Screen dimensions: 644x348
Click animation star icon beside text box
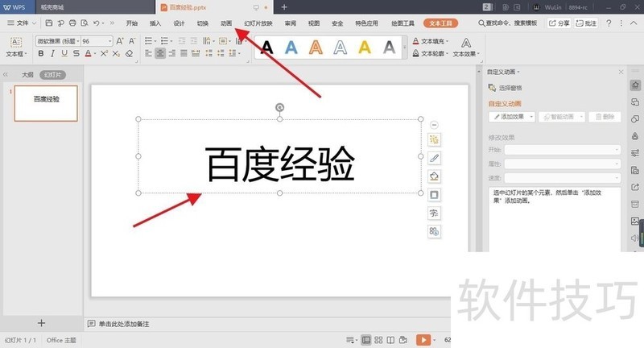pos(434,139)
